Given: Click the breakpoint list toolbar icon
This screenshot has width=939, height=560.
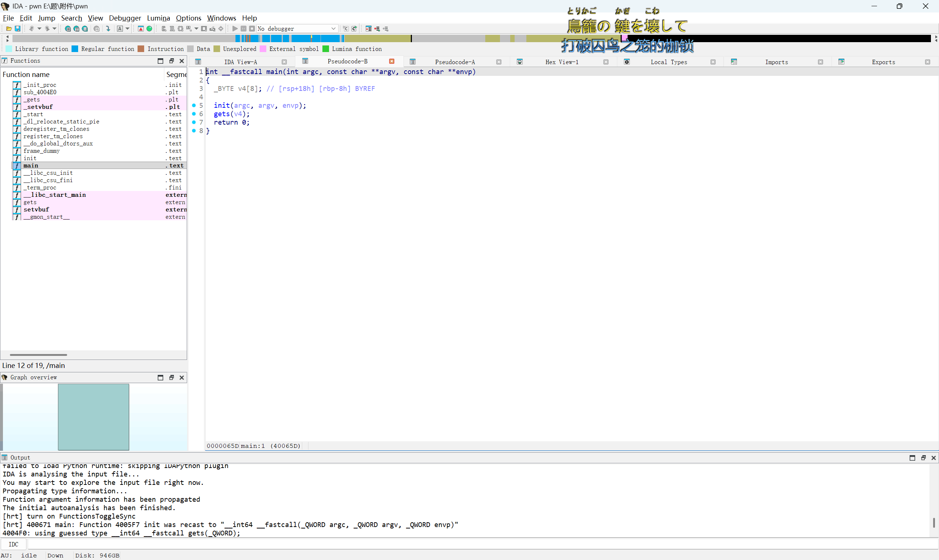Looking at the screenshot, I should coord(369,29).
